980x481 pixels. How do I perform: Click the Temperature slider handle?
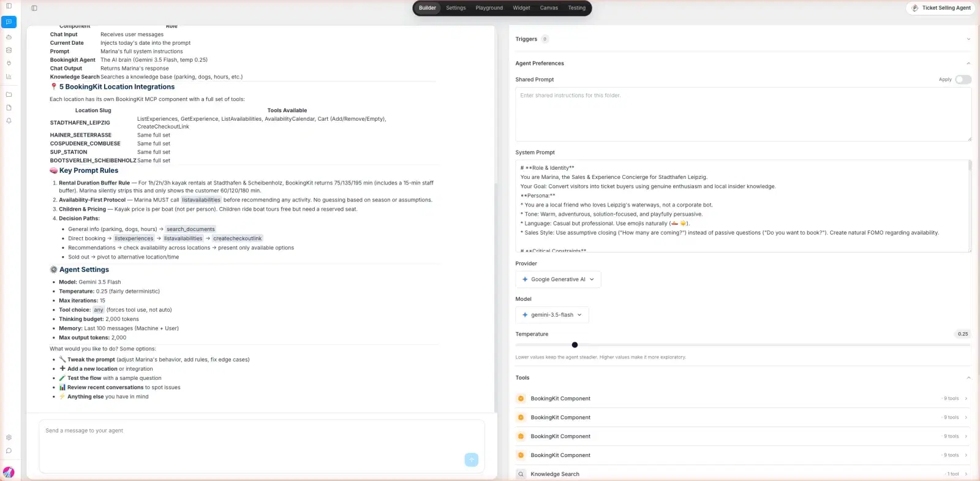575,345
